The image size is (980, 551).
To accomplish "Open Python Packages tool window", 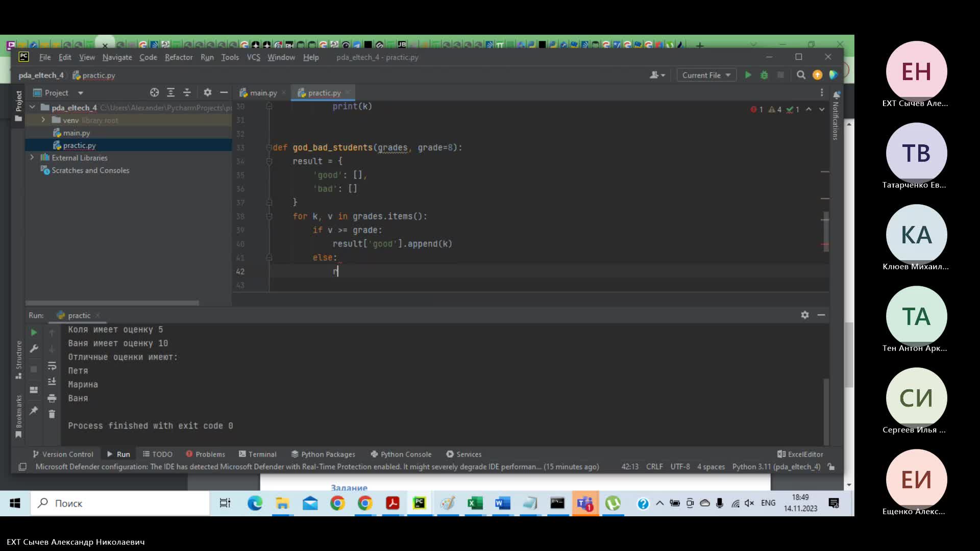I will point(323,454).
